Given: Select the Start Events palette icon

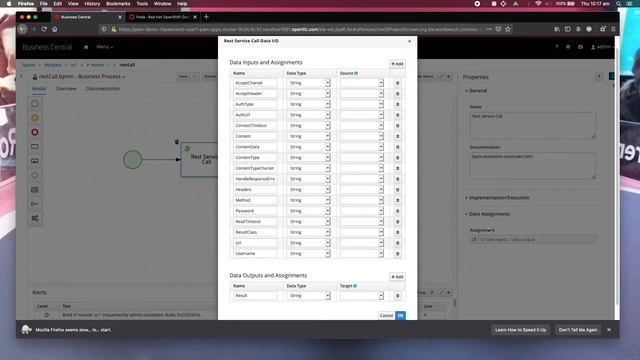Looking at the screenshot, I should click(x=35, y=103).
